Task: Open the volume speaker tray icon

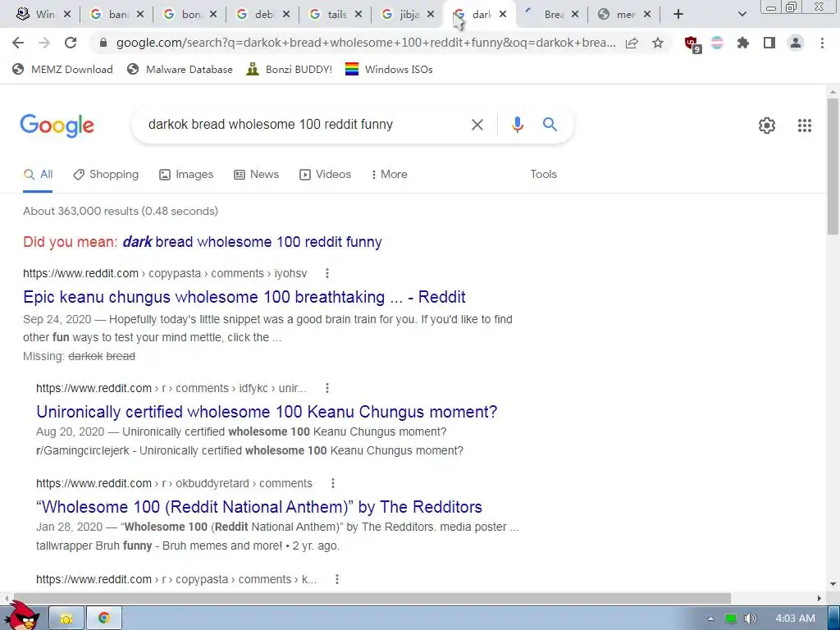Action: 750,619
